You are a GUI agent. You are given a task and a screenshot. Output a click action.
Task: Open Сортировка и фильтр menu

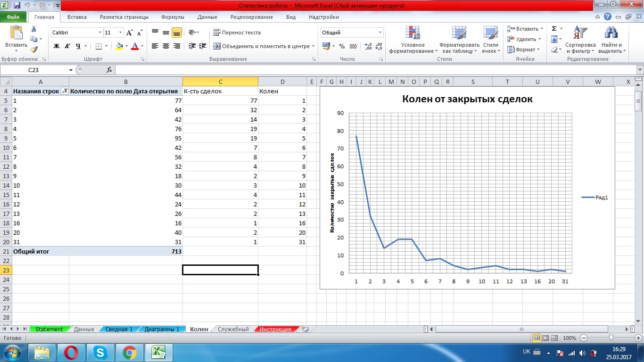[581, 40]
